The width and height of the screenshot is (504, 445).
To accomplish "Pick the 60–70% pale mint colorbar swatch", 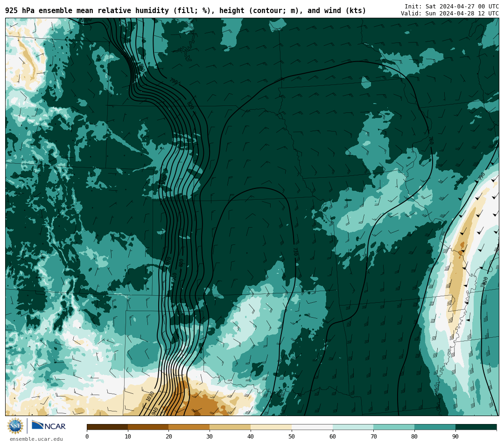I will 353,427.
